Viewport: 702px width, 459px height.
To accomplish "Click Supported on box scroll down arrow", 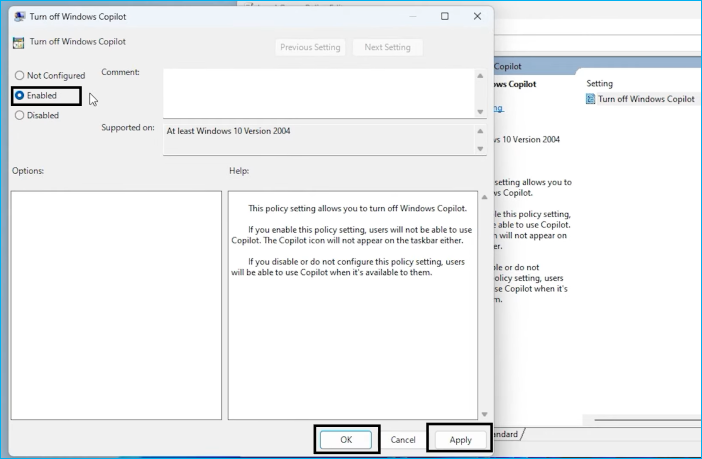I will pyautogui.click(x=480, y=148).
